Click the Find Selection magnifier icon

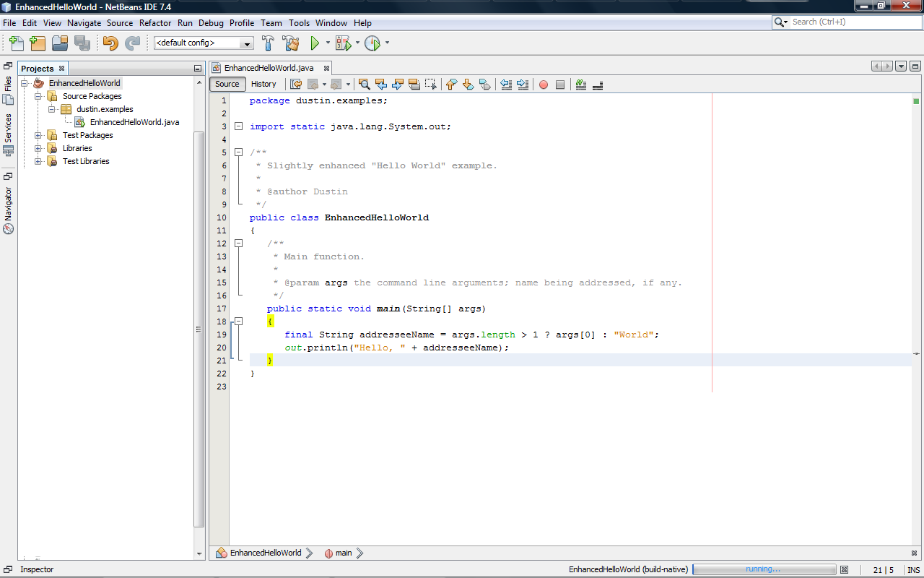(x=365, y=85)
